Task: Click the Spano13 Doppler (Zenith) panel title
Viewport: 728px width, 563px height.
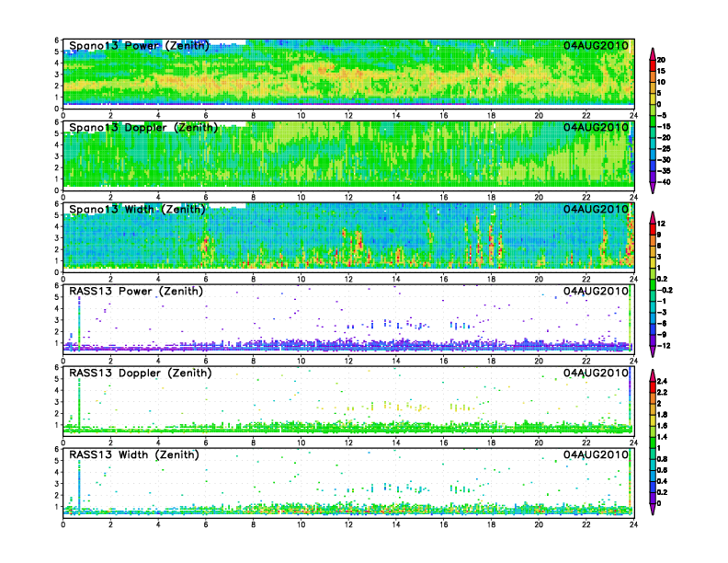Action: 143,127
